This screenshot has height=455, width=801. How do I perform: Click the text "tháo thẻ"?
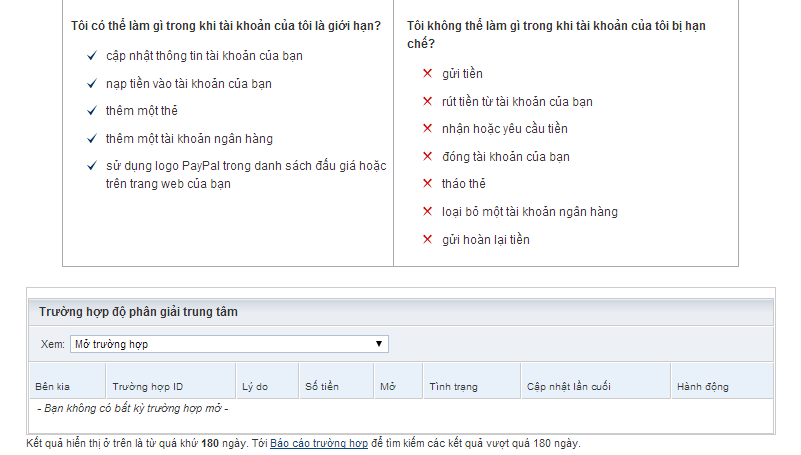[464, 184]
